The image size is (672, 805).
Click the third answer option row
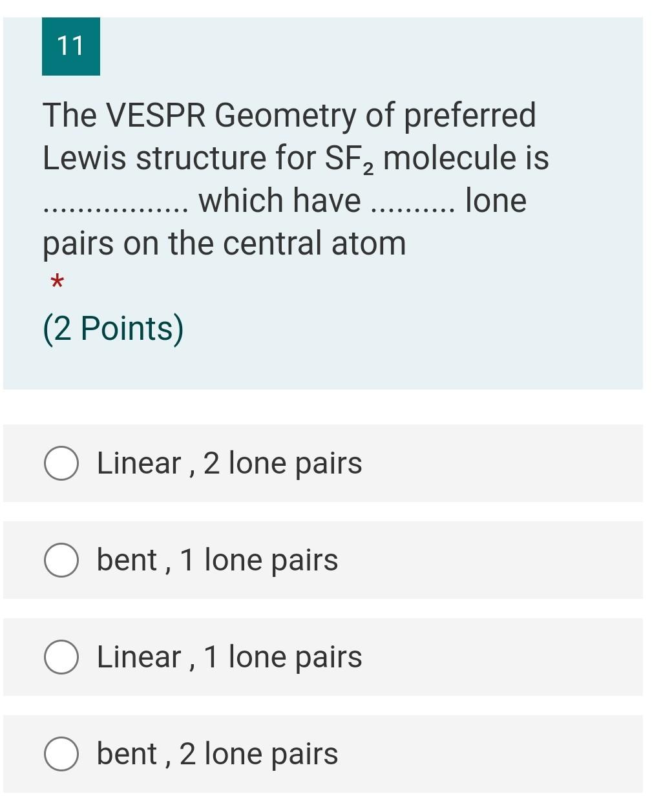[323, 656]
